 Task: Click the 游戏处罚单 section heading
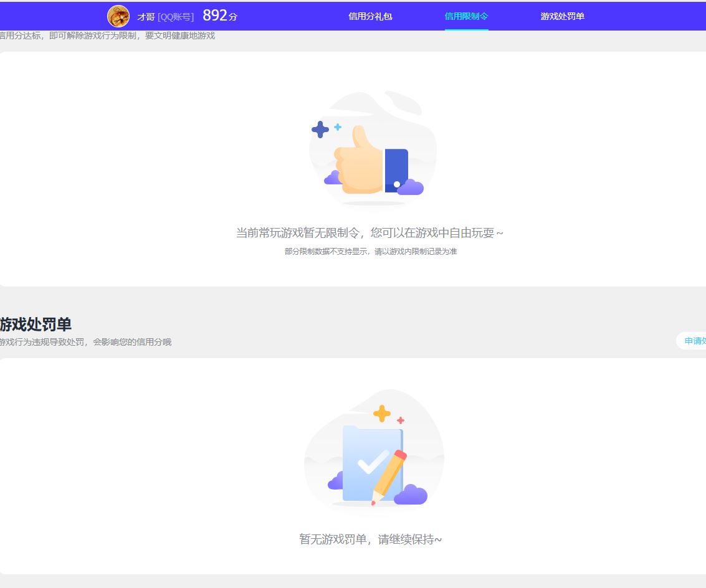pyautogui.click(x=36, y=325)
